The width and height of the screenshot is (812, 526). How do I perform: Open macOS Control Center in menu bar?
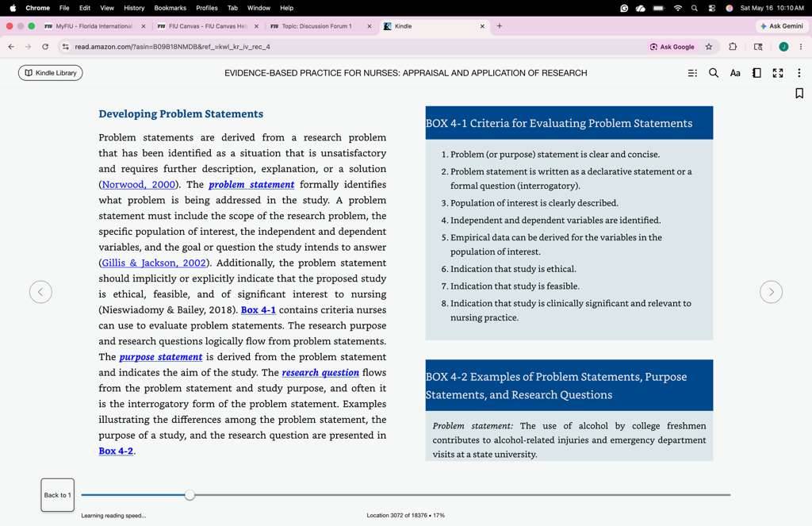click(x=711, y=8)
